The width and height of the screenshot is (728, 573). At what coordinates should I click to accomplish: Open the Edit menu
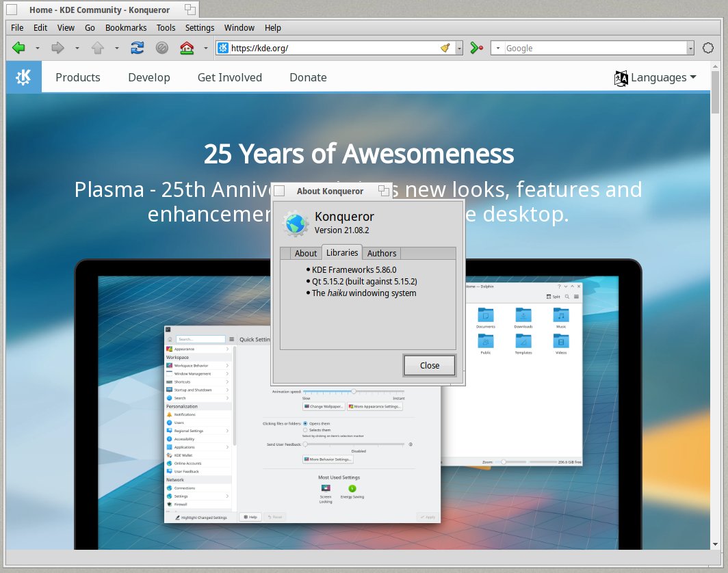point(40,28)
